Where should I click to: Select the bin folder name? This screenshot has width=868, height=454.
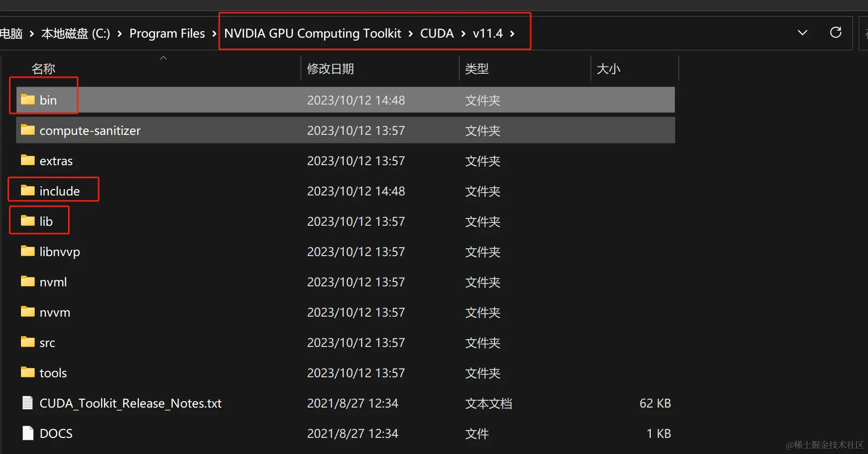tap(48, 100)
